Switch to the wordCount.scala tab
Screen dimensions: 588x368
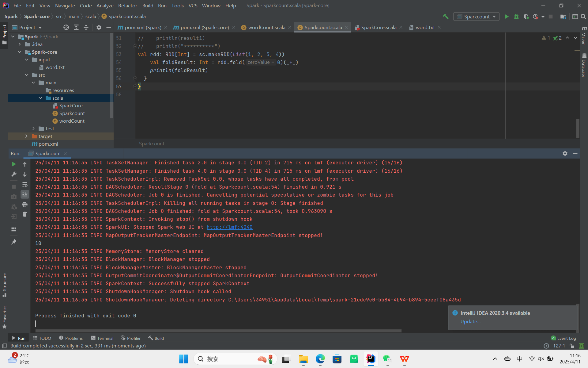[266, 27]
